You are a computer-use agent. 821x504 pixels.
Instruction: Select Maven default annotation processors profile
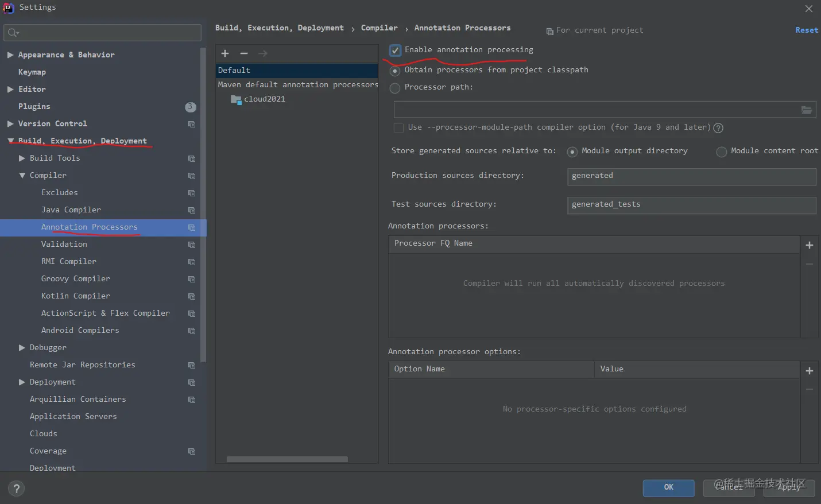point(297,84)
